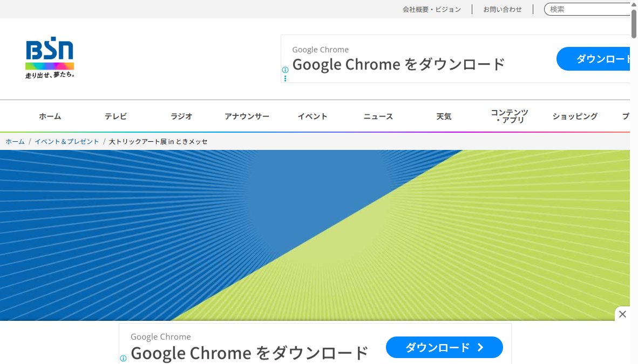Open the top ad options dots

point(285,78)
